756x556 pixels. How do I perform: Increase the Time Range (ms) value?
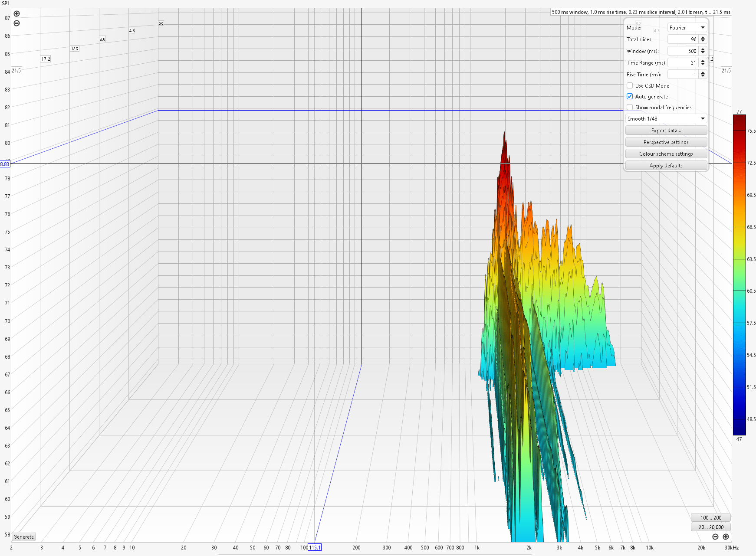[x=703, y=61]
